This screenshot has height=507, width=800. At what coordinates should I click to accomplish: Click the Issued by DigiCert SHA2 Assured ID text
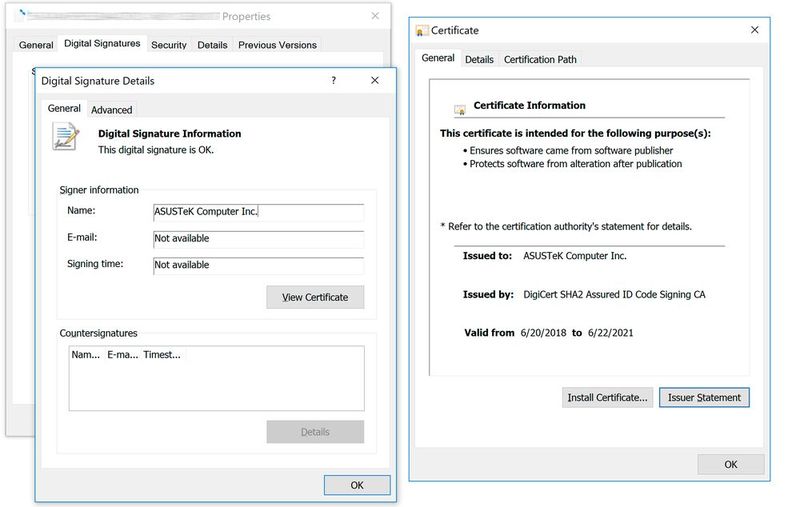614,294
